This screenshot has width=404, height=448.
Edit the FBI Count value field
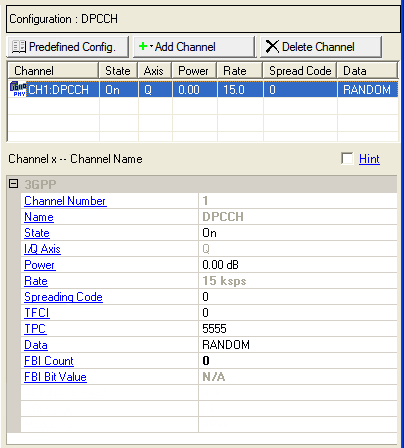point(298,361)
